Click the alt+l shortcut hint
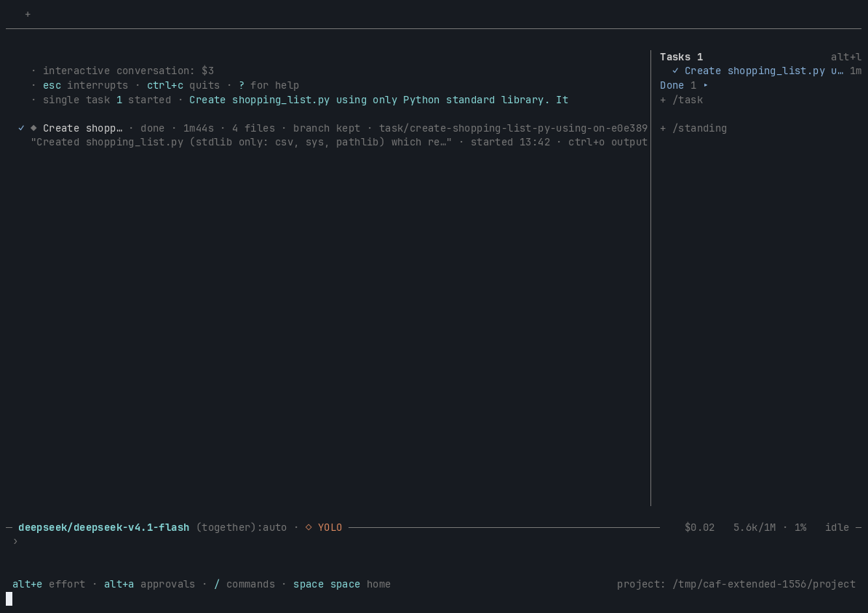The image size is (868, 613). (846, 57)
